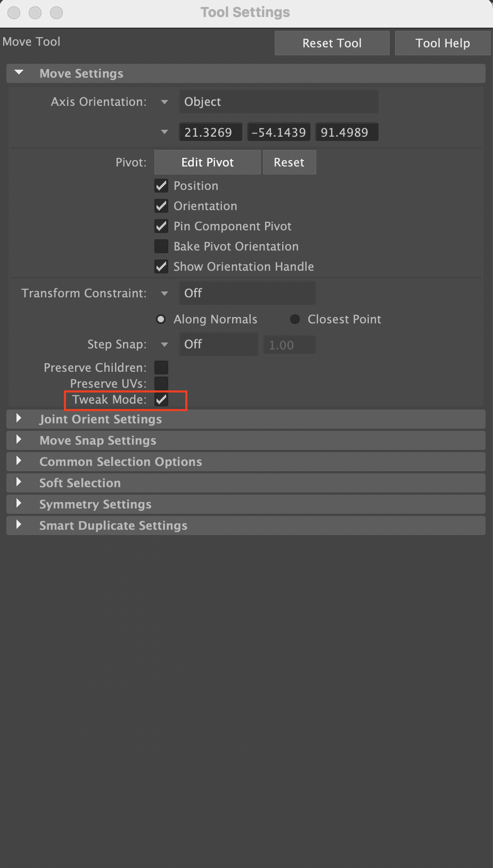493x868 pixels.
Task: Open the Transform Constraint dropdown
Action: (x=165, y=293)
